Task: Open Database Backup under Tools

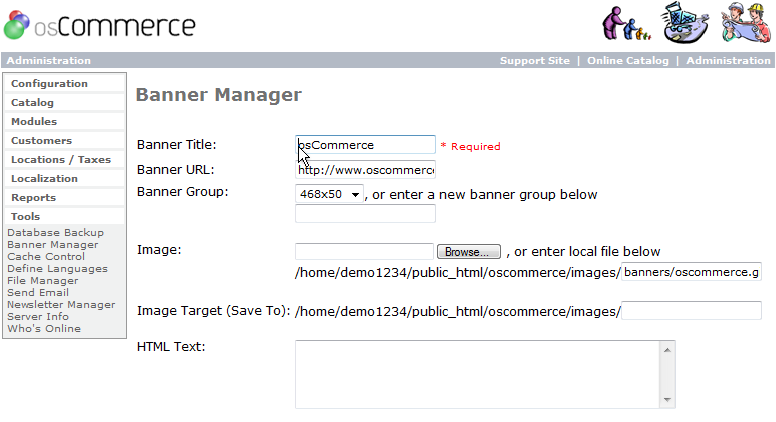Action: tap(55, 233)
